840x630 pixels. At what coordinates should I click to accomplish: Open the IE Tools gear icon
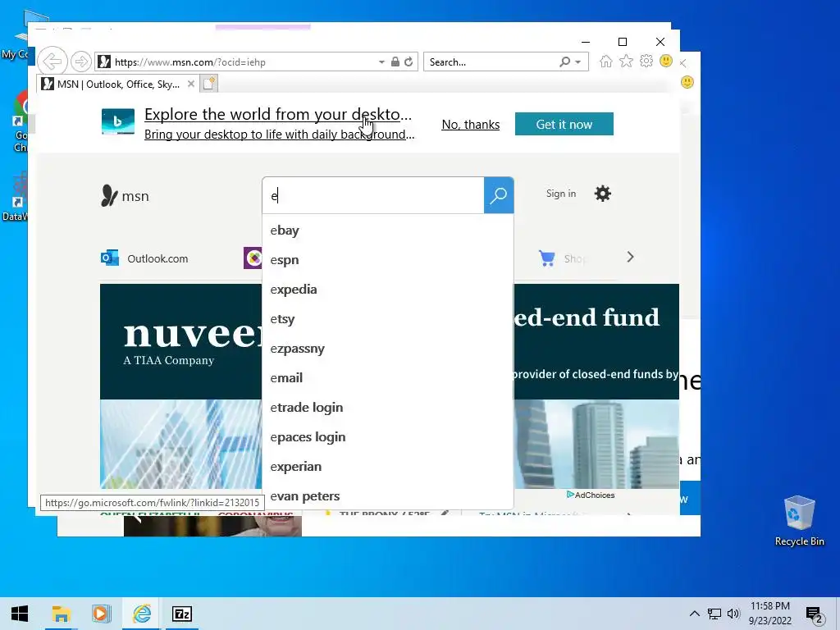pyautogui.click(x=646, y=61)
